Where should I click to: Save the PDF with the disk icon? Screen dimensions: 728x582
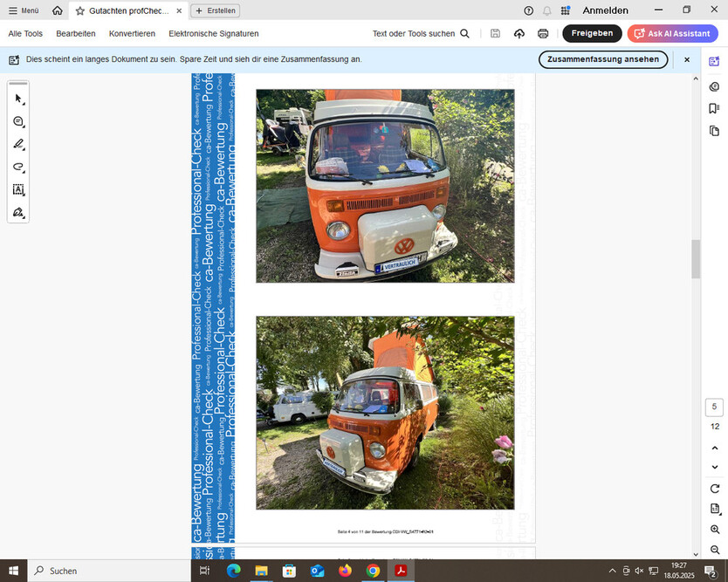click(495, 32)
